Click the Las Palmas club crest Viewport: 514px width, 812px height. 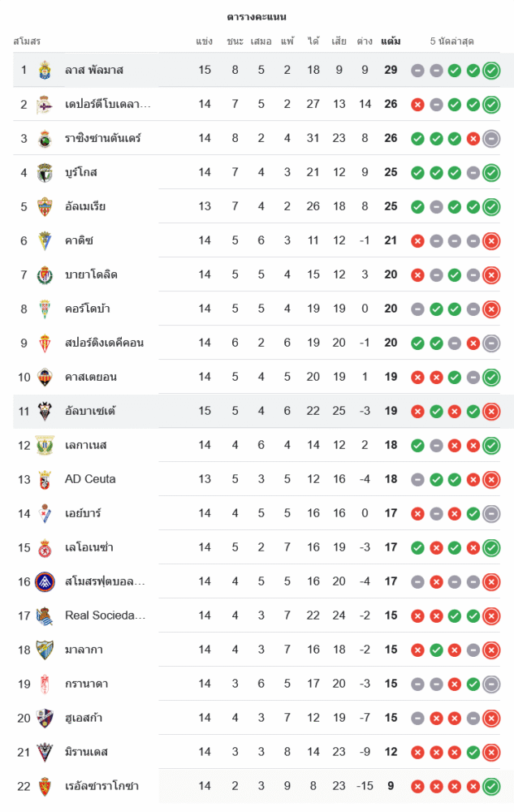pos(45,70)
